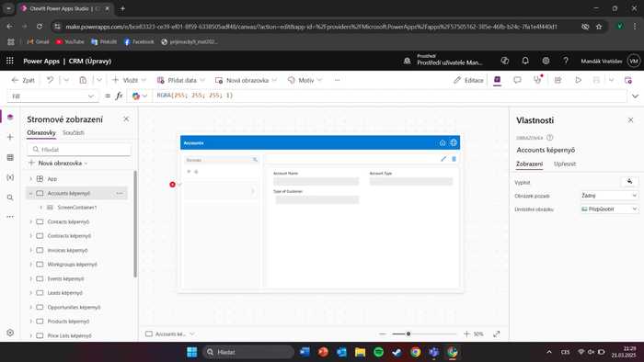
Task: Close the Stromové zobrazení panel
Action: (x=126, y=119)
